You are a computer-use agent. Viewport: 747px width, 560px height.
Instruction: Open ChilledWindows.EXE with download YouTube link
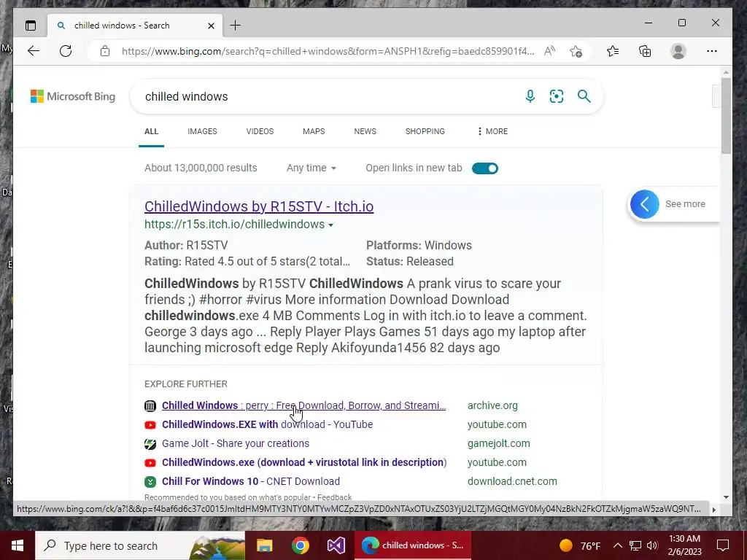pyautogui.click(x=267, y=425)
